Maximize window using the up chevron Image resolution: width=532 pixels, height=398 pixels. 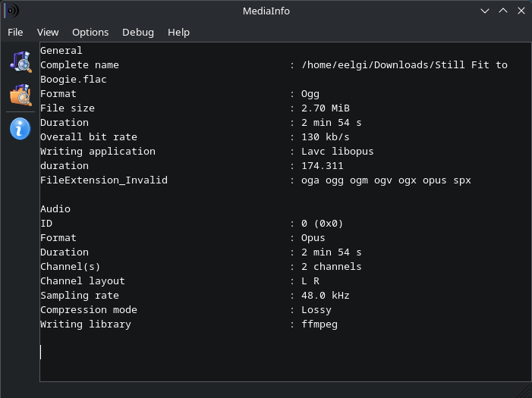click(503, 11)
